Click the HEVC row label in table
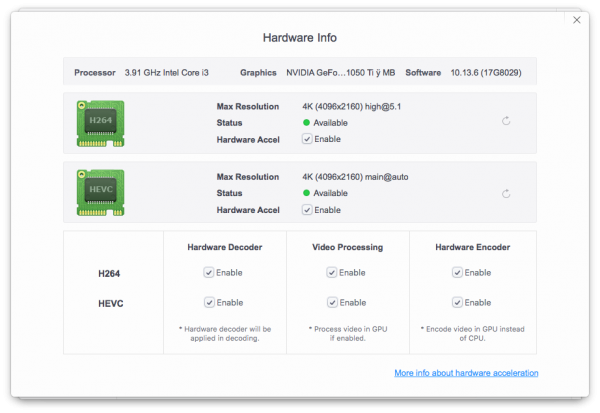Screen dimensions: 600x413 (111, 304)
